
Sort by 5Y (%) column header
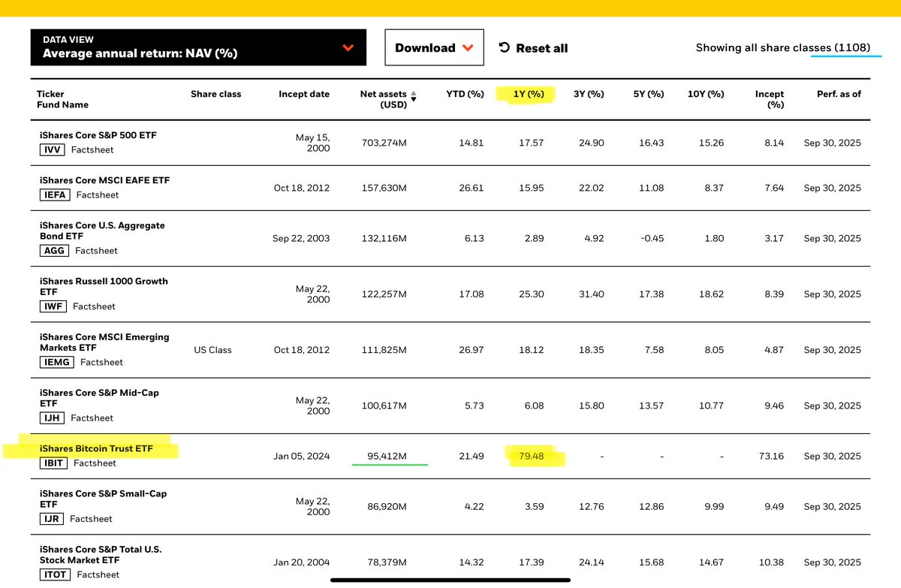[649, 94]
